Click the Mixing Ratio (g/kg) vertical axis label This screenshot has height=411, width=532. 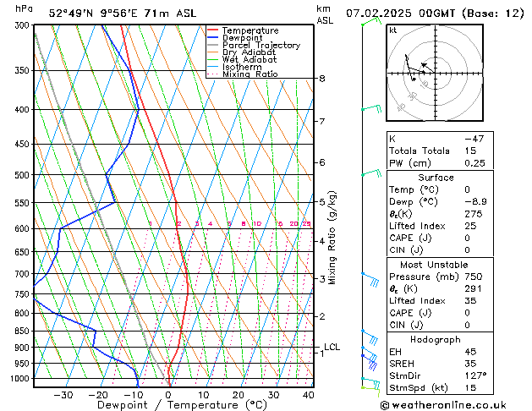332,238
